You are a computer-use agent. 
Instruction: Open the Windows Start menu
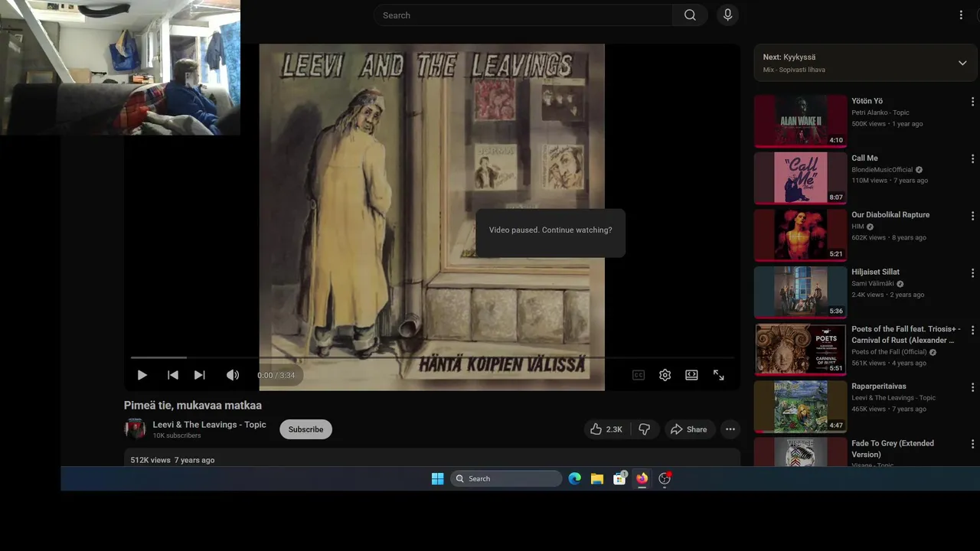tap(437, 479)
